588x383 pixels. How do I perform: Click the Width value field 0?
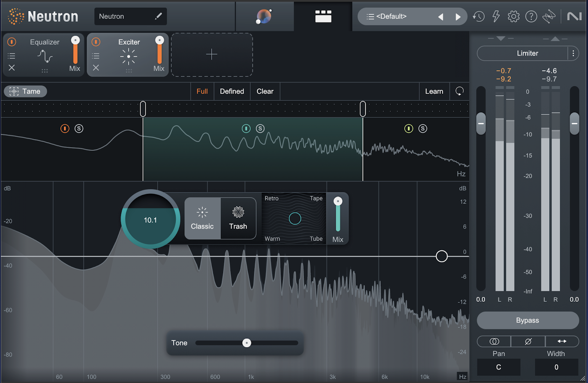pos(556,367)
